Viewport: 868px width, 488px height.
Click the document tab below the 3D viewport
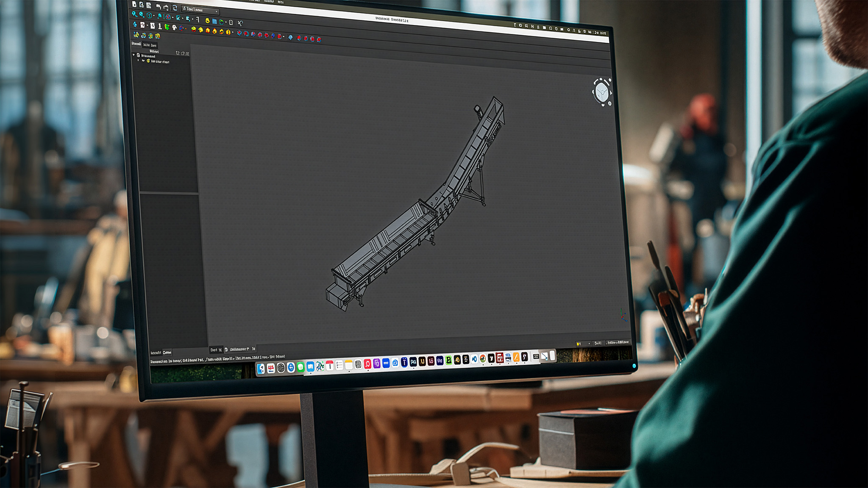click(x=239, y=349)
